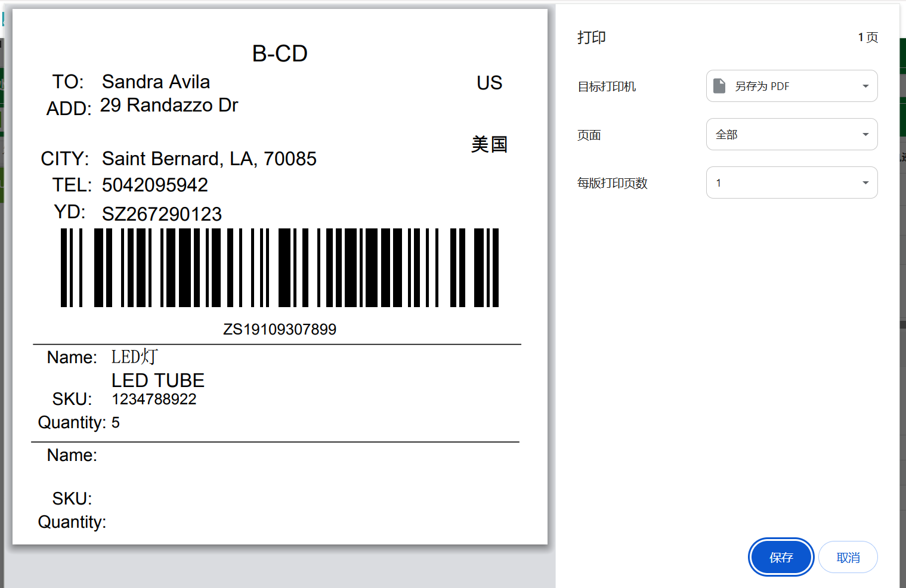Screen dimensions: 906x588
Task: Click the label heading 'B-CD'
Action: click(280, 54)
